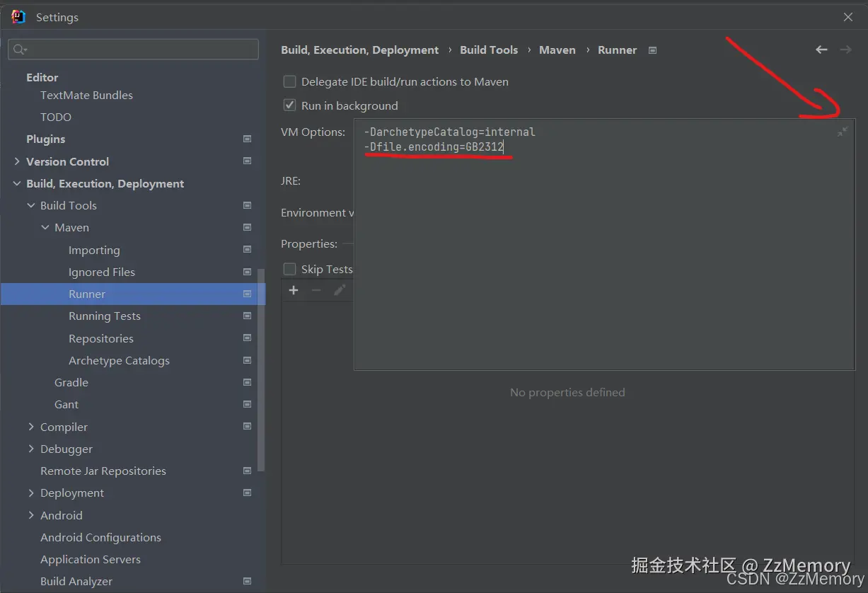Collapse the Maven node
Viewport: 868px width, 593px height.
45,227
